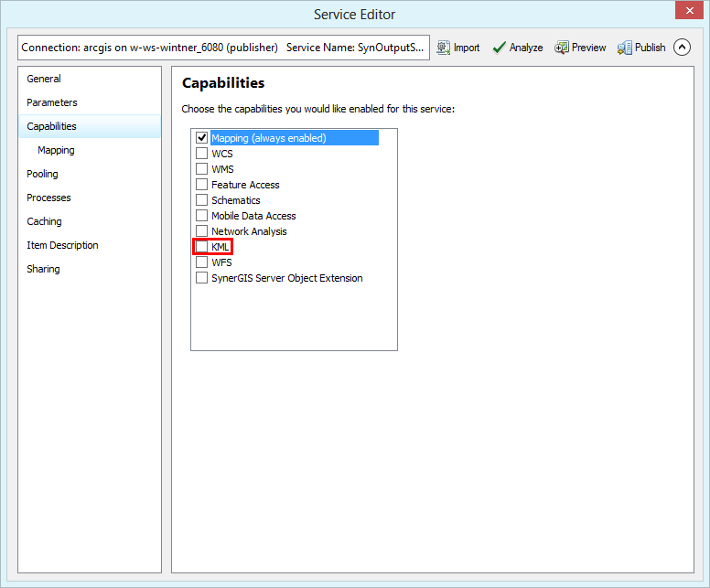Check the WCS capability box
Image resolution: width=710 pixels, height=588 pixels.
(202, 154)
